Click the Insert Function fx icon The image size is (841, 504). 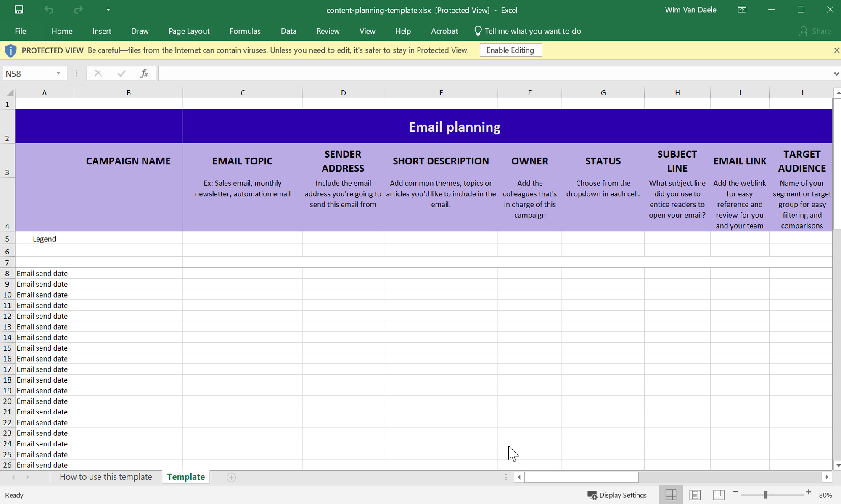144,74
